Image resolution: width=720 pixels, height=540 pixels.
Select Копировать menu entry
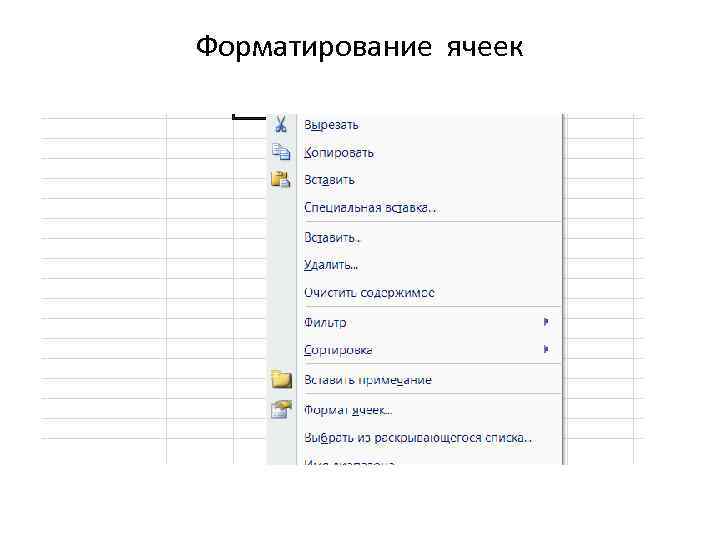point(339,152)
